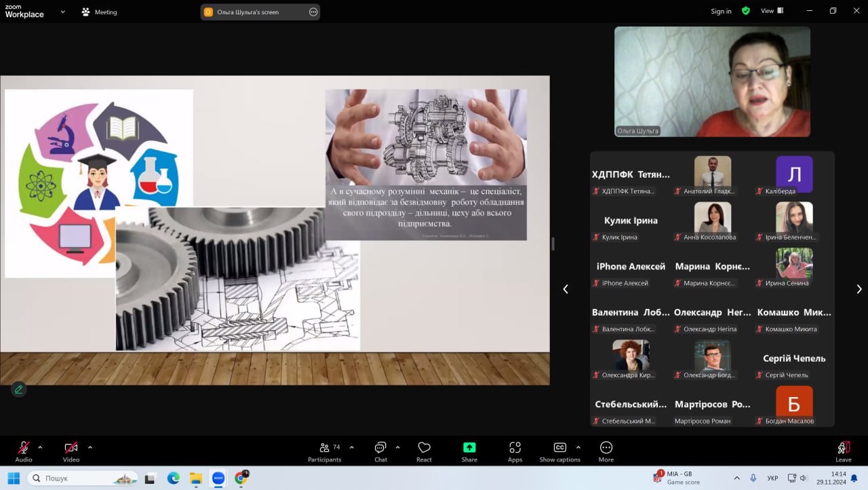The image size is (868, 490).
Task: Expand video options arrow next to Video
Action: click(90, 447)
